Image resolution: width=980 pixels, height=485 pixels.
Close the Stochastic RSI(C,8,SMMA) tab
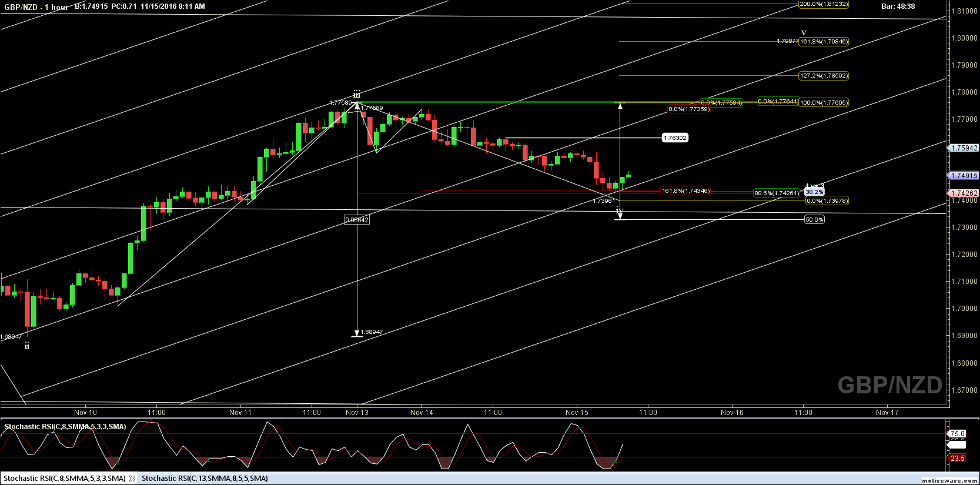pos(132,479)
